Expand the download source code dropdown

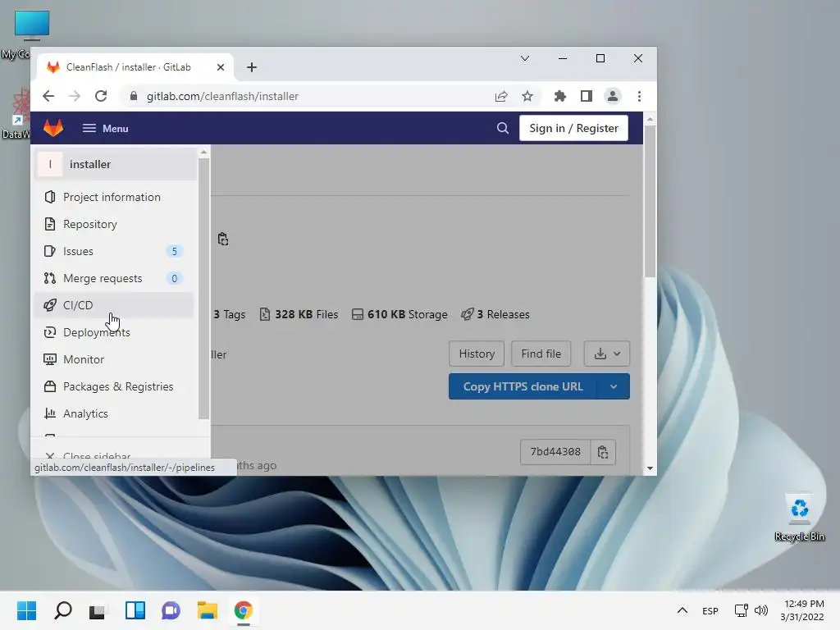pyautogui.click(x=607, y=354)
